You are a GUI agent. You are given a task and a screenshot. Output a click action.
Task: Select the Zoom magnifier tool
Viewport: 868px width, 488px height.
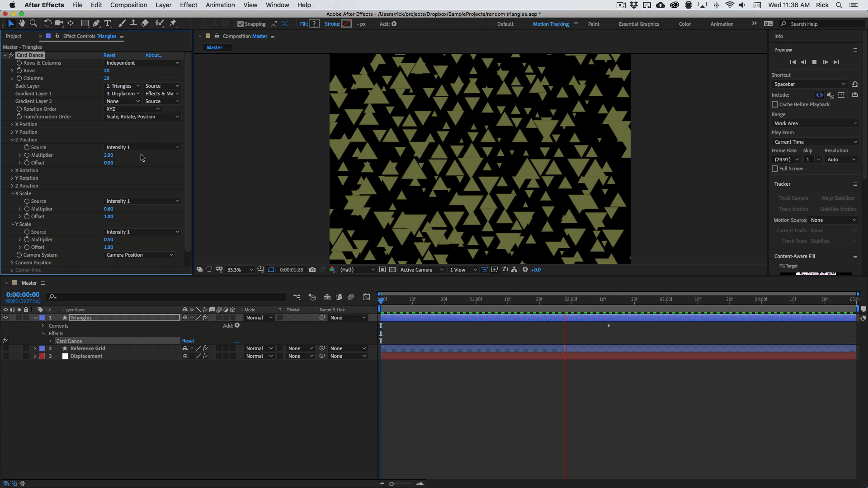coord(33,23)
